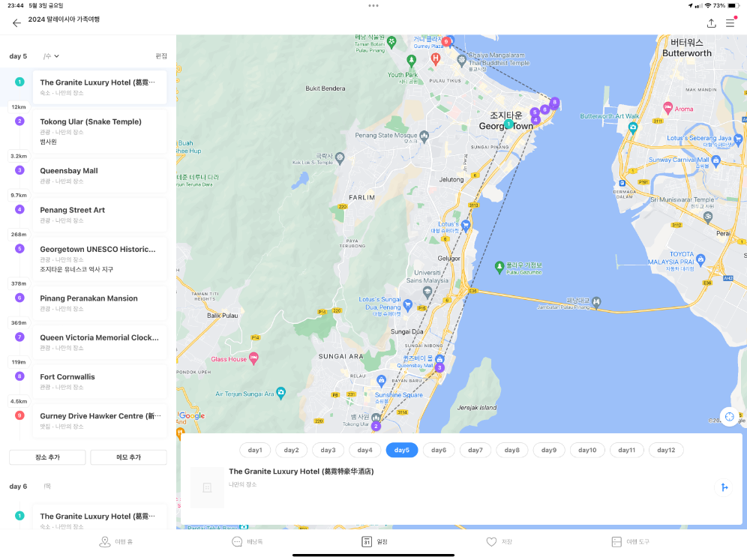This screenshot has width=747, height=560.
Task: Tap the hotel placeholder thumbnail in card
Action: [207, 487]
